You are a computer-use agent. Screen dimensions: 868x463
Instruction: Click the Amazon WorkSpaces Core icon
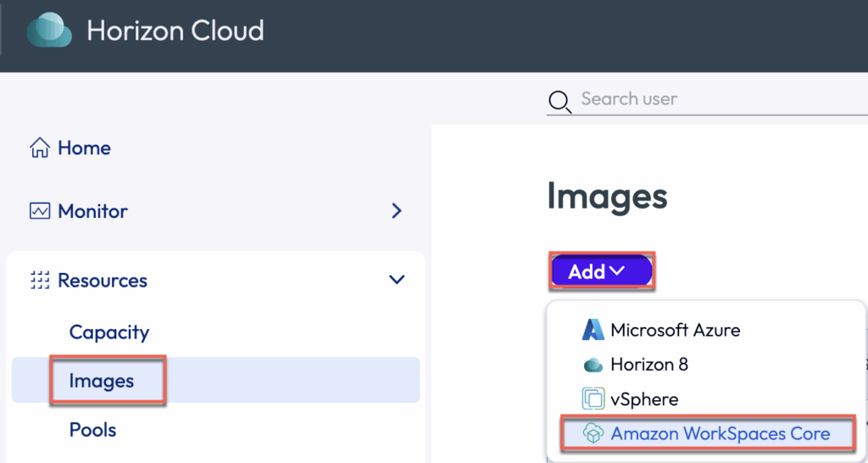pos(593,433)
